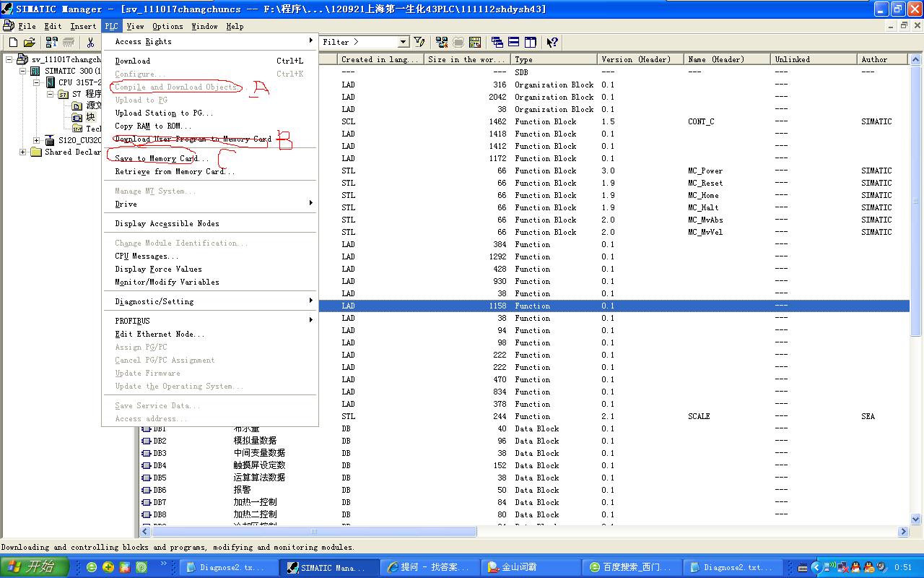
Task: Select Upload Station to PG
Action: point(209,113)
